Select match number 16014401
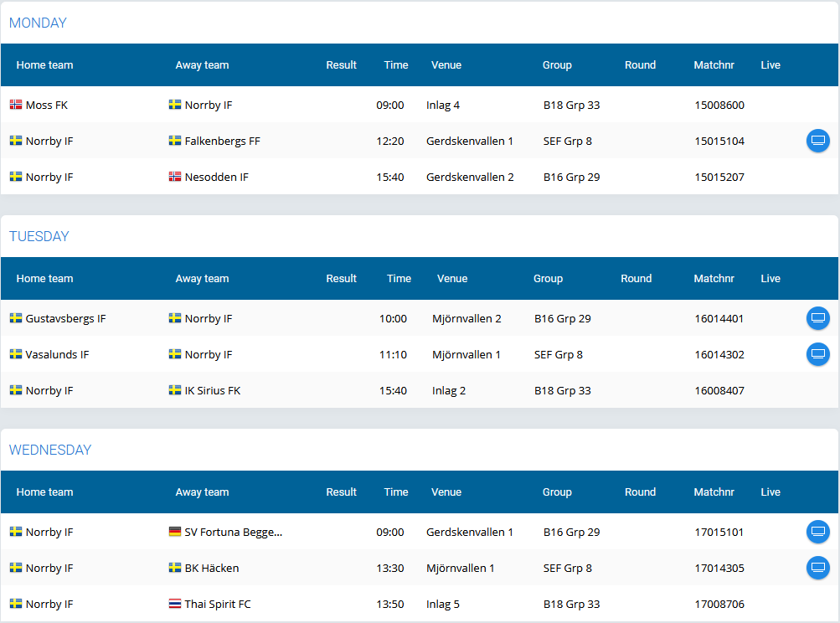The height and width of the screenshot is (623, 840). point(719,318)
